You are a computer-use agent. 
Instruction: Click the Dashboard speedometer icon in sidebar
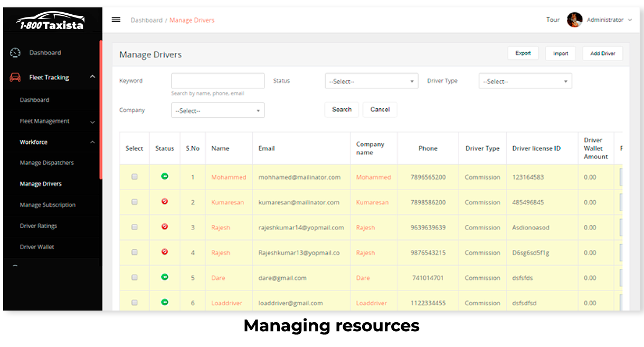point(15,53)
